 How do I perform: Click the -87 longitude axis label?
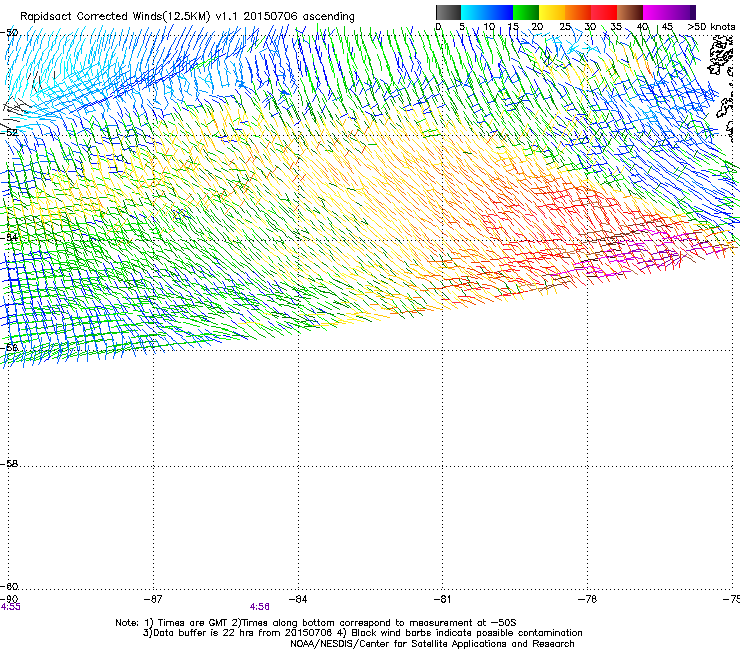click(x=153, y=599)
